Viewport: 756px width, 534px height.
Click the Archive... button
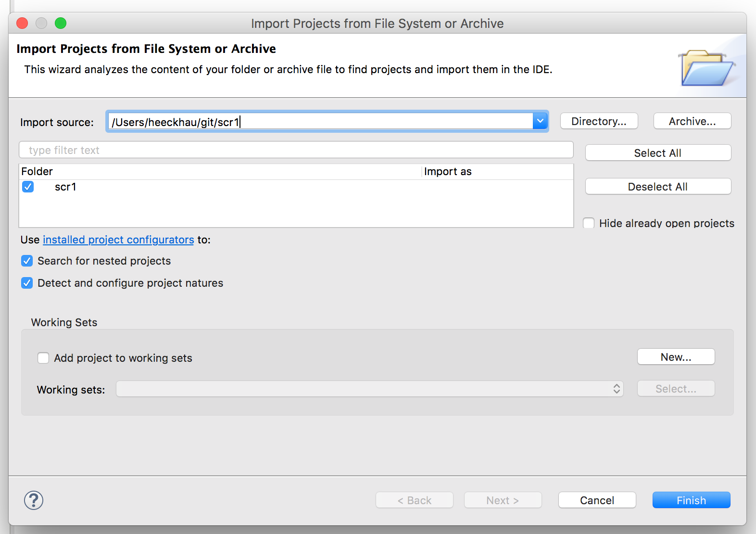[693, 121]
